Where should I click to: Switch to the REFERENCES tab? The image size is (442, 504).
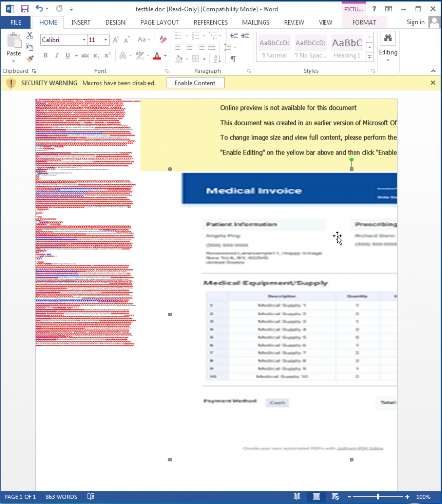coord(210,22)
